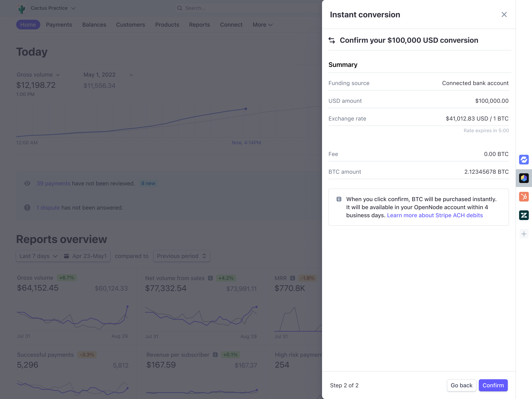Click the top blue messenger-style app icon
This screenshot has height=399, width=532.
click(524, 160)
